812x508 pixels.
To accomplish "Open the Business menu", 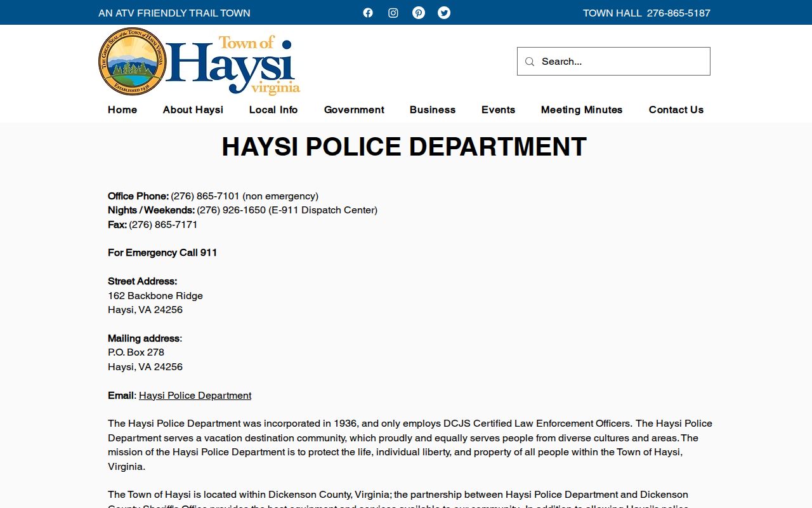I will click(x=433, y=110).
